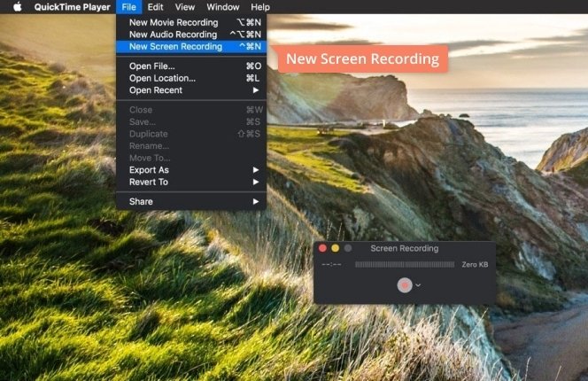This screenshot has width=588, height=381.
Task: Expand the Revert To submenu
Action: 191,182
